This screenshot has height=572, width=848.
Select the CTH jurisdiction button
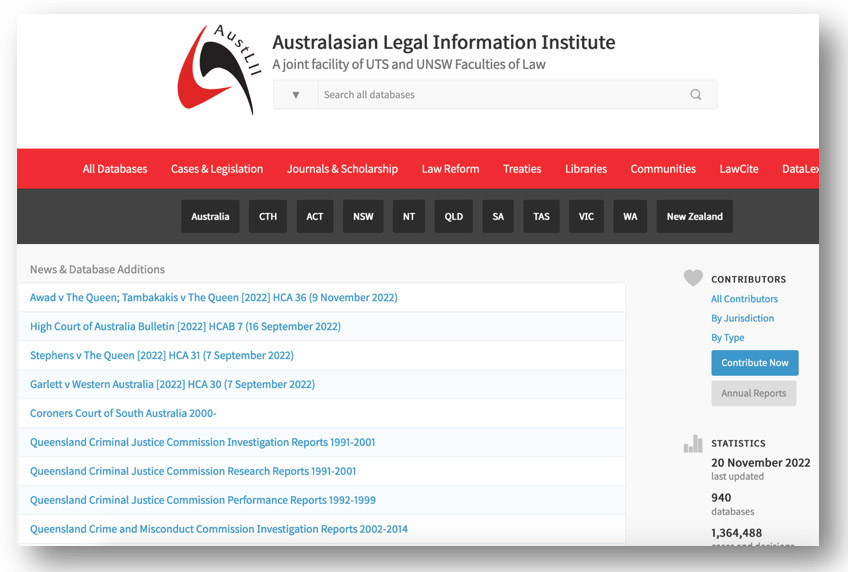268,216
